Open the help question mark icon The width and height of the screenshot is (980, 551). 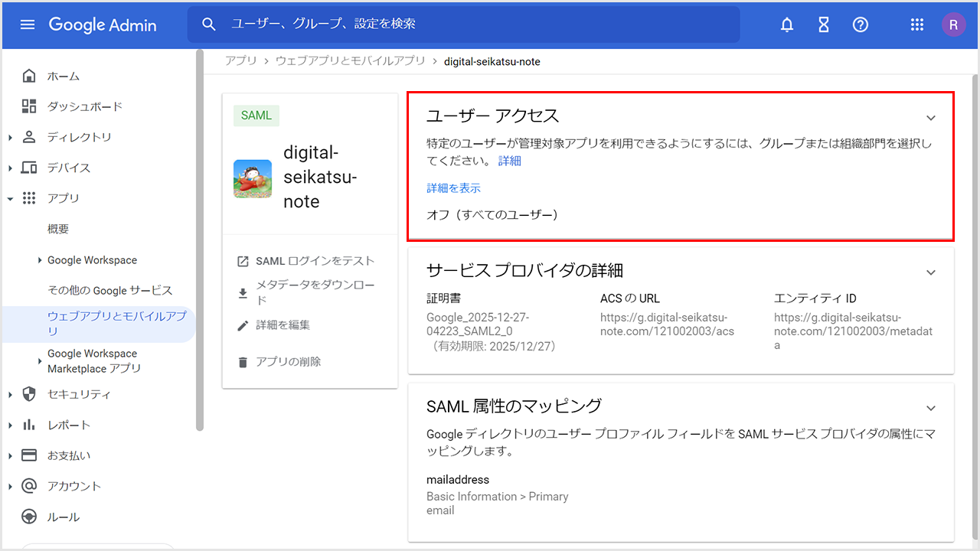(861, 24)
